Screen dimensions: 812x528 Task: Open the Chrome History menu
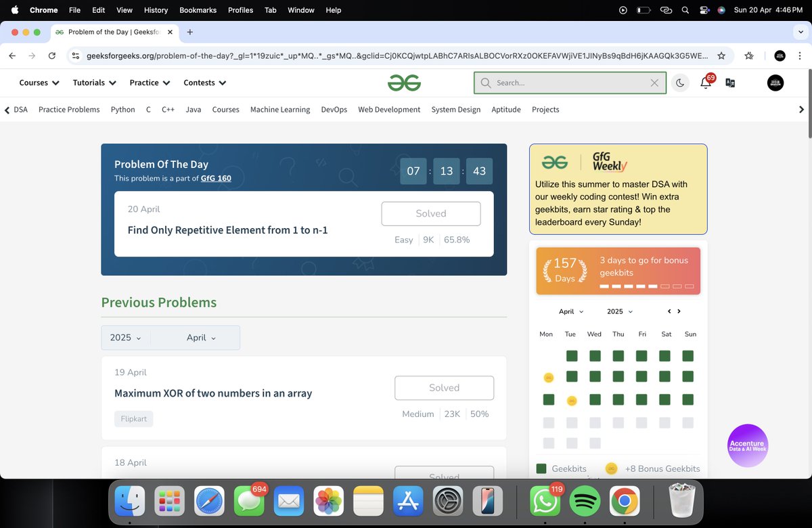tap(156, 10)
